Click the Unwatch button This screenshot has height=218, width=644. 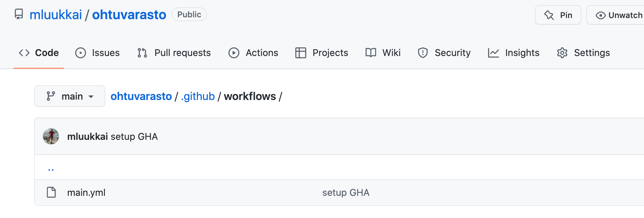click(619, 15)
